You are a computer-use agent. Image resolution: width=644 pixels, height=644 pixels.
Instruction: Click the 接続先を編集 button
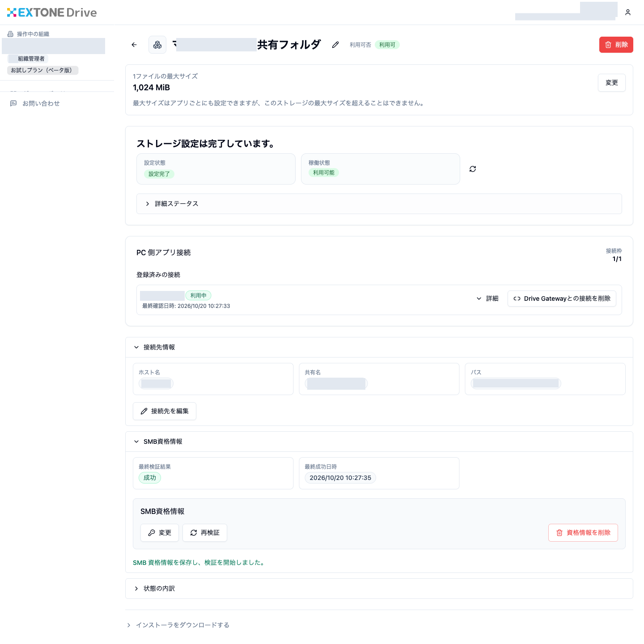[165, 411]
